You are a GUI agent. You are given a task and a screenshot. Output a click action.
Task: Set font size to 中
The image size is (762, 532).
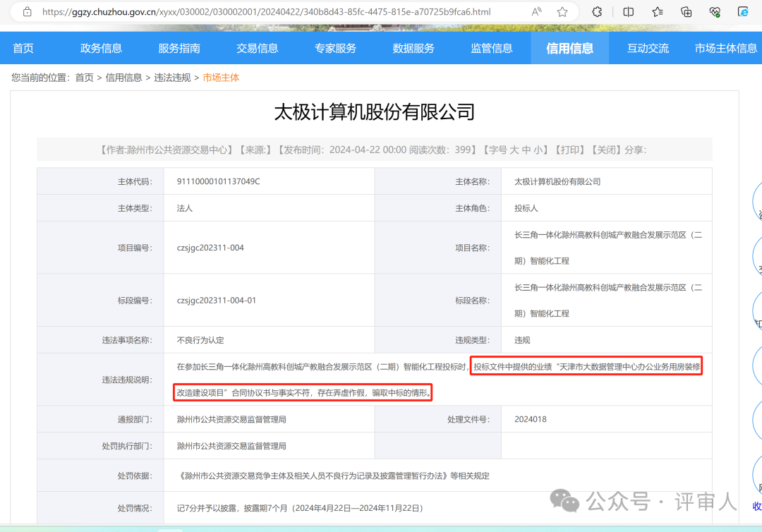[526, 150]
